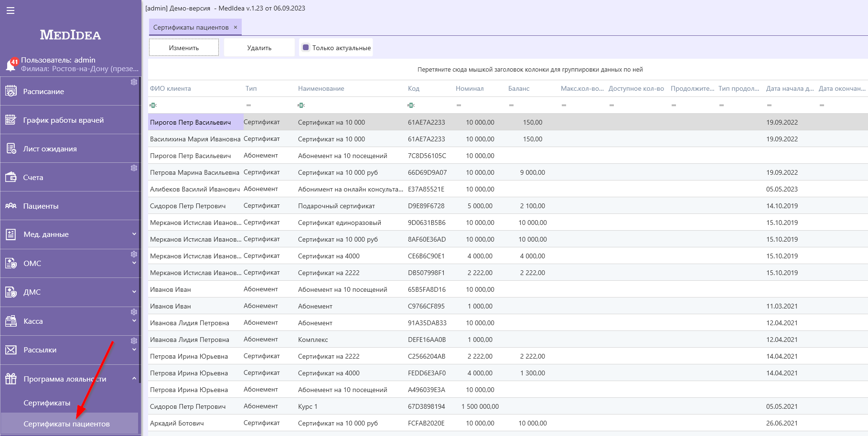
Task: Expand the Касса menu chevron
Action: click(134, 321)
